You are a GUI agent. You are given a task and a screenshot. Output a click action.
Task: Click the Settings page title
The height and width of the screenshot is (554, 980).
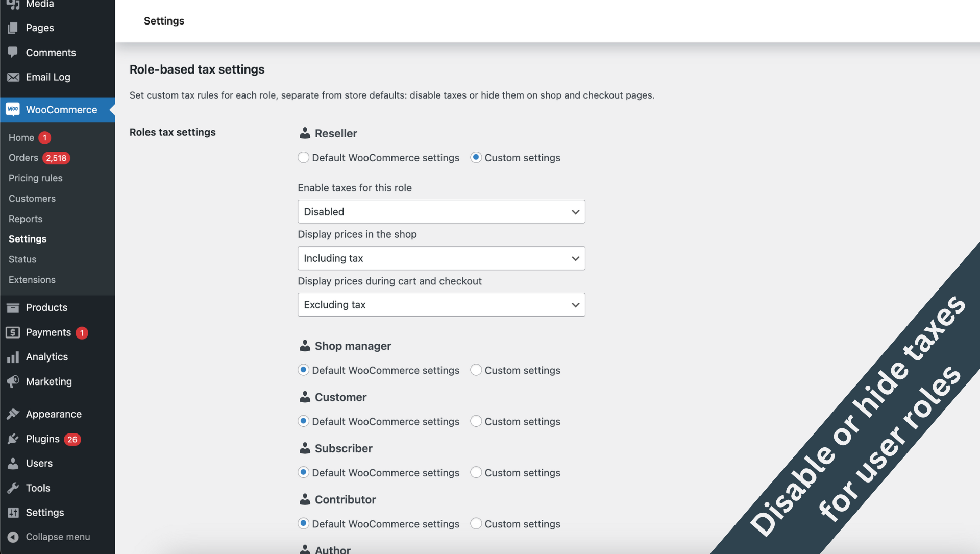click(x=164, y=21)
